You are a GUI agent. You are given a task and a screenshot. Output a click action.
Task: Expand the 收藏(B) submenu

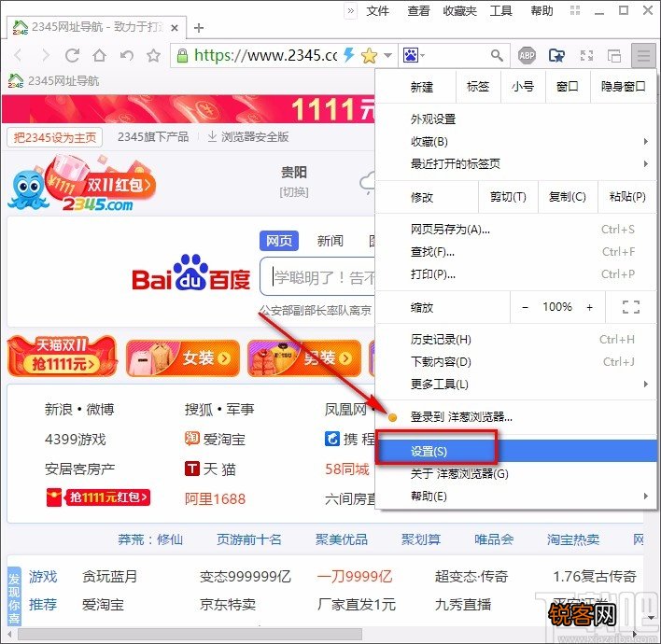tap(515, 142)
